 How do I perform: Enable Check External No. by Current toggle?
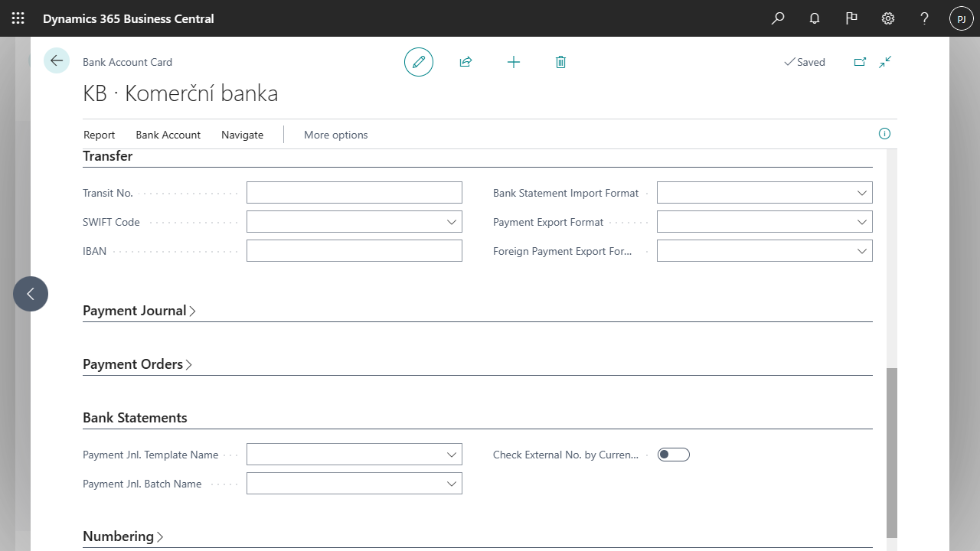tap(673, 454)
